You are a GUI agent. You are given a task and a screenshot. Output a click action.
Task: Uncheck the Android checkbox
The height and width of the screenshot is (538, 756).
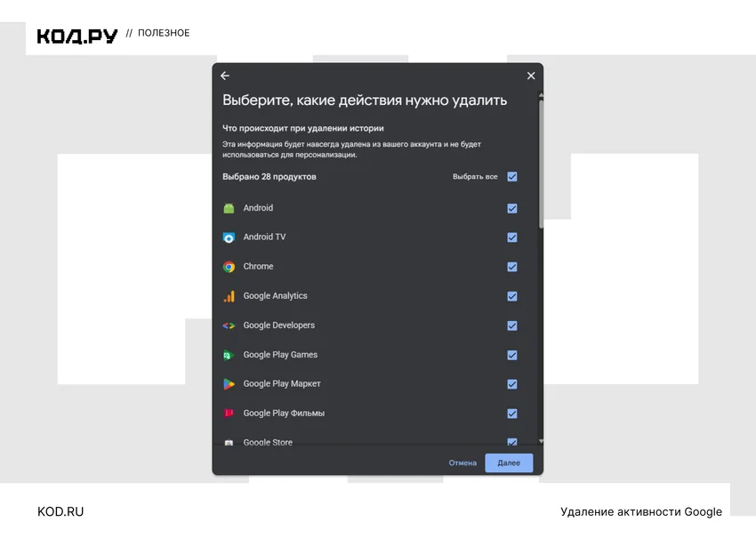point(512,208)
